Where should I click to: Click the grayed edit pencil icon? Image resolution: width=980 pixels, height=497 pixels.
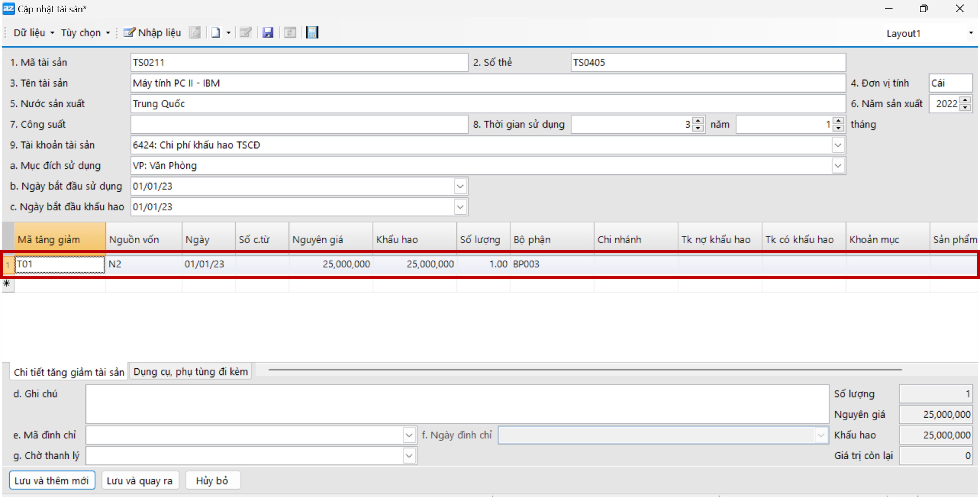[x=245, y=33]
